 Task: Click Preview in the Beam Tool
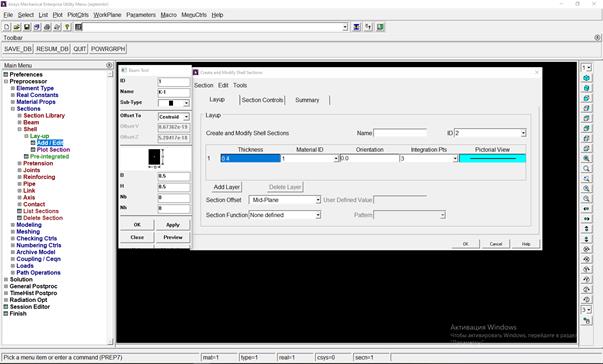(173, 237)
